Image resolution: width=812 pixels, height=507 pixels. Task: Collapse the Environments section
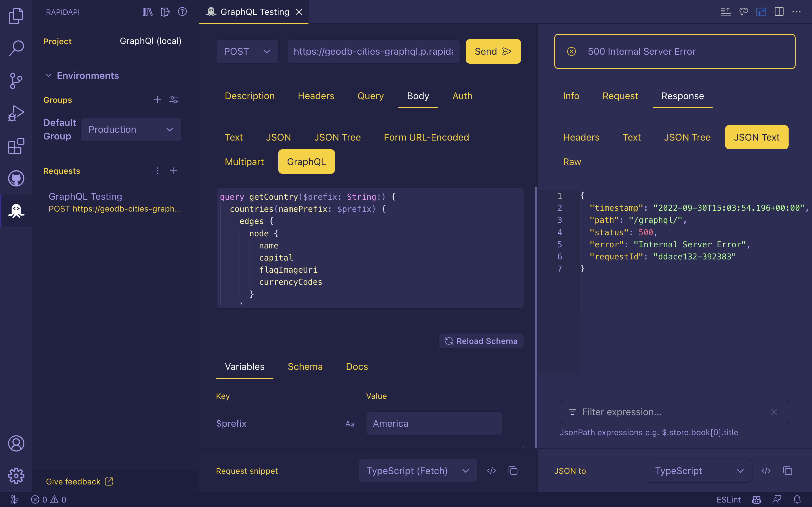pyautogui.click(x=49, y=75)
